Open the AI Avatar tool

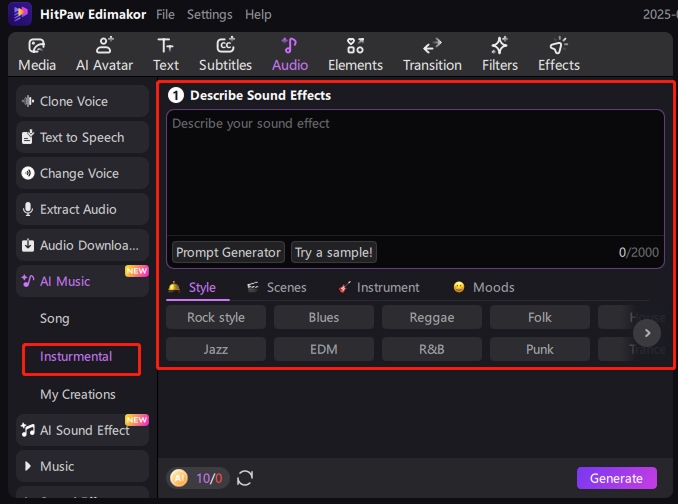(104, 54)
